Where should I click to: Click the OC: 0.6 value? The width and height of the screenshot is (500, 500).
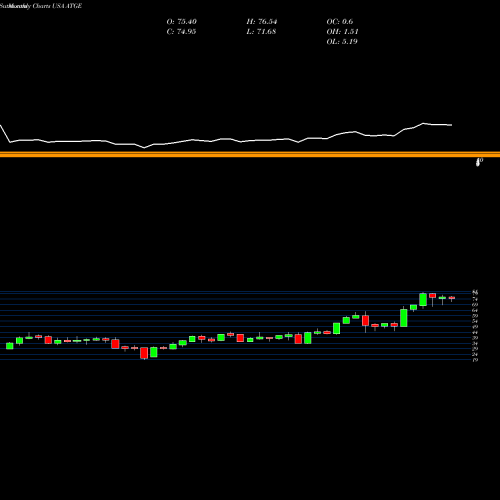pos(340,22)
